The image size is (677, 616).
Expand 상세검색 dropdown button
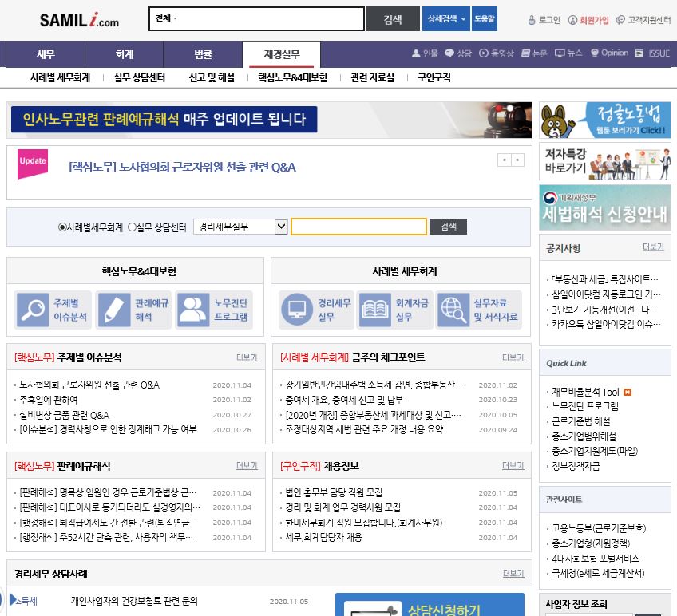[446, 18]
